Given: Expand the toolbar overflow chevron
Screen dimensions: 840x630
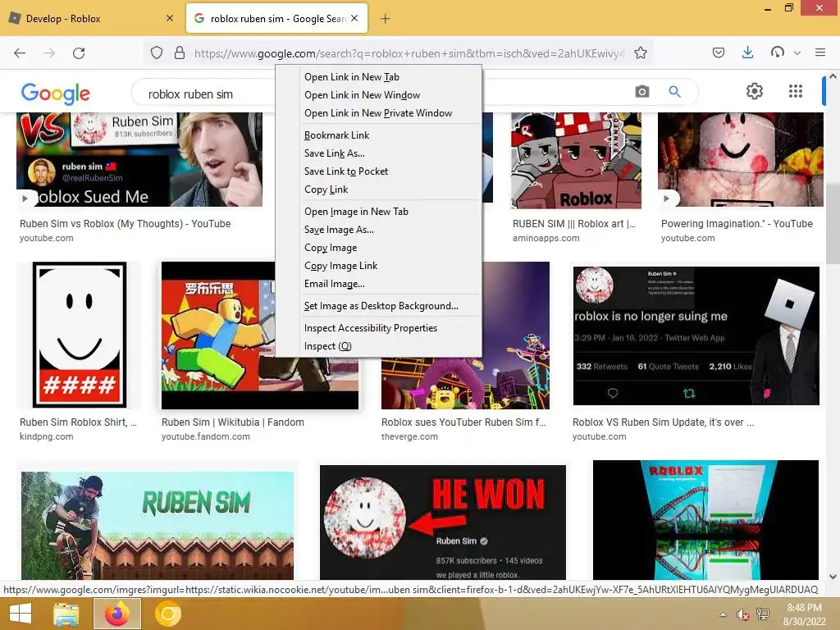Looking at the screenshot, I should point(797,53).
